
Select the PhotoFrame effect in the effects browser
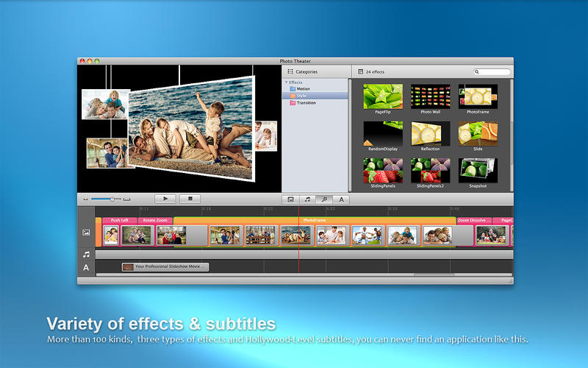click(478, 96)
